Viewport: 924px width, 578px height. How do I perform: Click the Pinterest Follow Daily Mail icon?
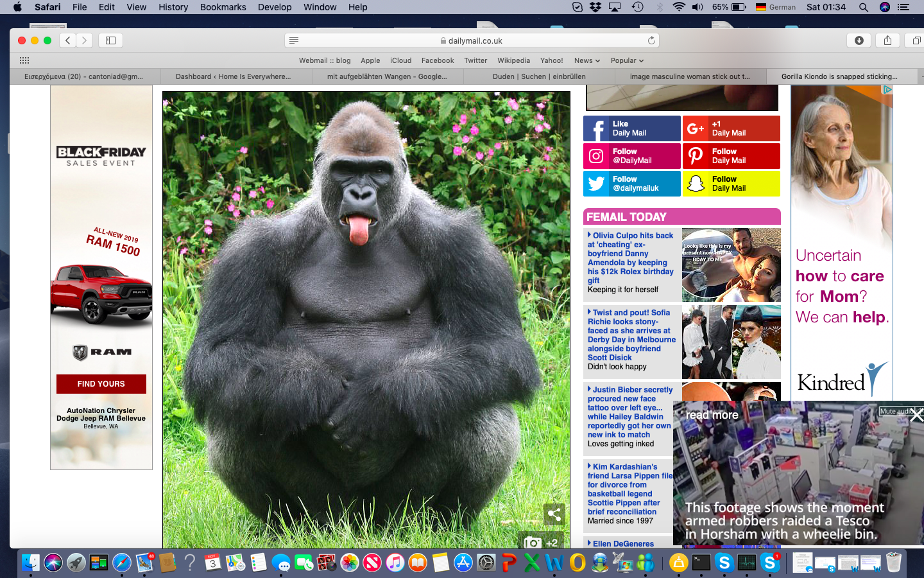[x=696, y=156]
